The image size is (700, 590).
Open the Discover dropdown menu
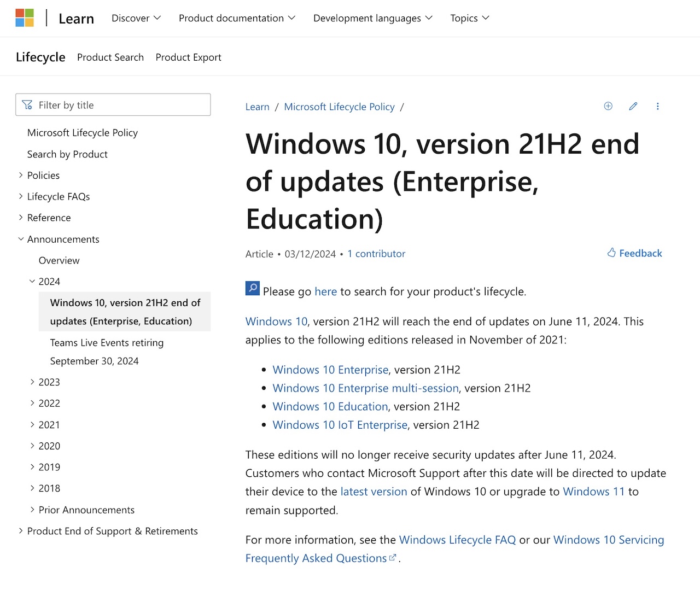coord(136,18)
